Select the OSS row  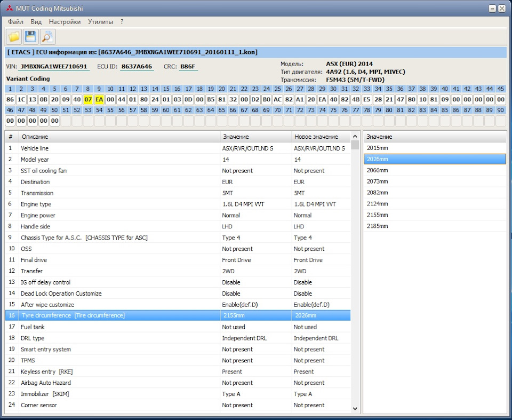178,249
